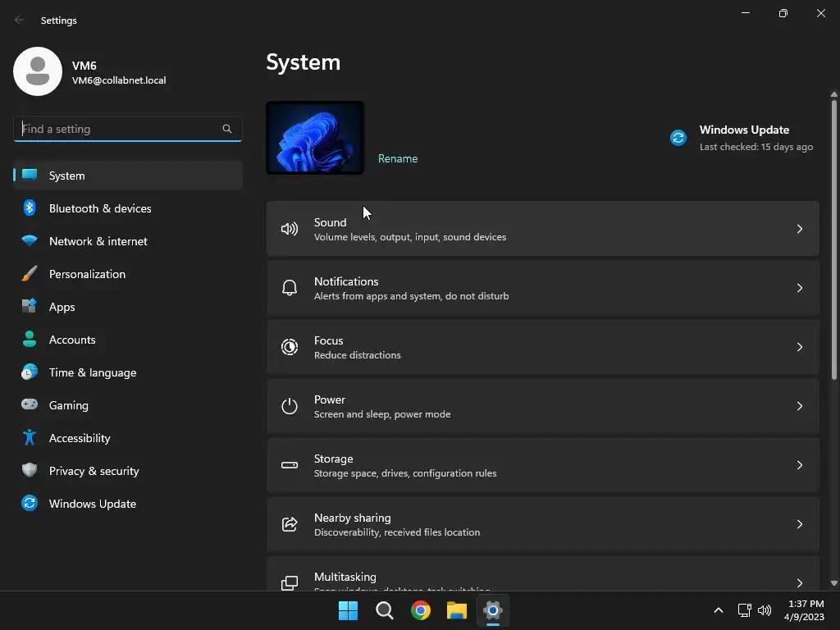Click the search magnifier icon in the Find a setting box

(x=227, y=129)
